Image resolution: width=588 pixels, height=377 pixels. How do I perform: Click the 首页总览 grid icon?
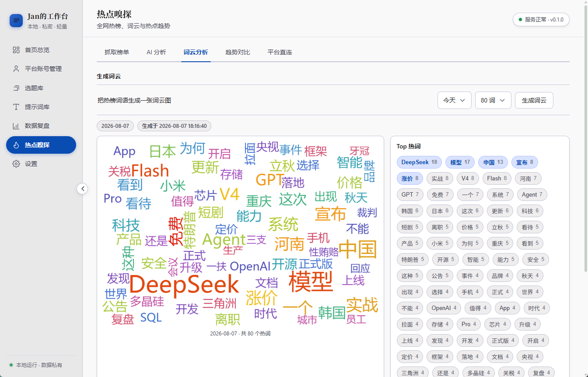pos(16,50)
